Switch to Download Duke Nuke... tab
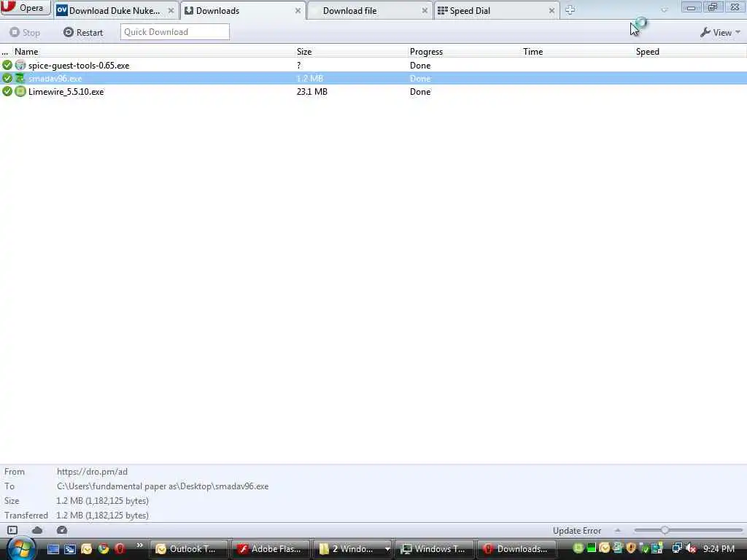747x560 pixels. pyautogui.click(x=116, y=10)
